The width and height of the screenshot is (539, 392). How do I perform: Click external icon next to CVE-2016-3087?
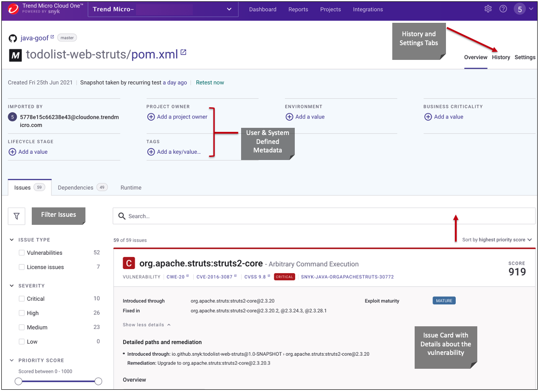click(235, 276)
